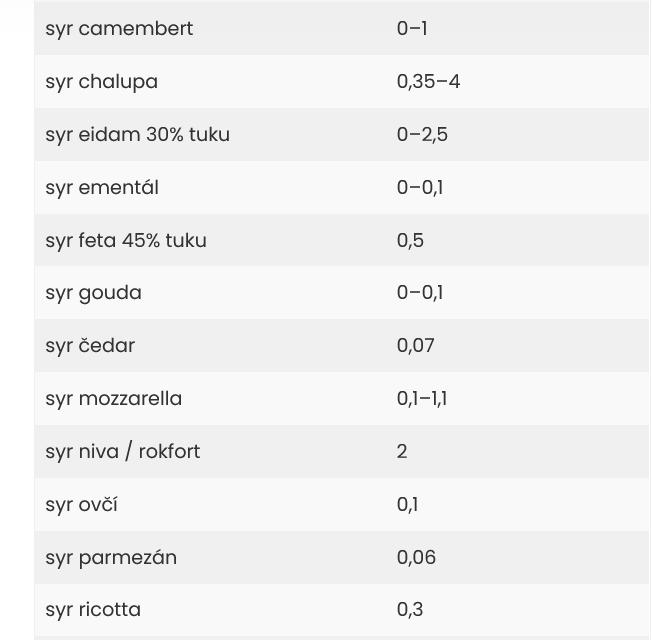Click the 'syr mozzarella' row label
The height and width of the screenshot is (640, 652).
(113, 399)
